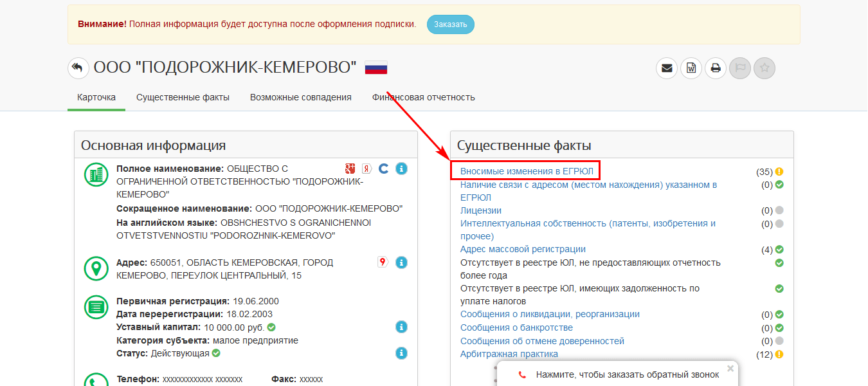Click grey status dot next to Лицензии
The height and width of the screenshot is (386, 868).
click(779, 210)
